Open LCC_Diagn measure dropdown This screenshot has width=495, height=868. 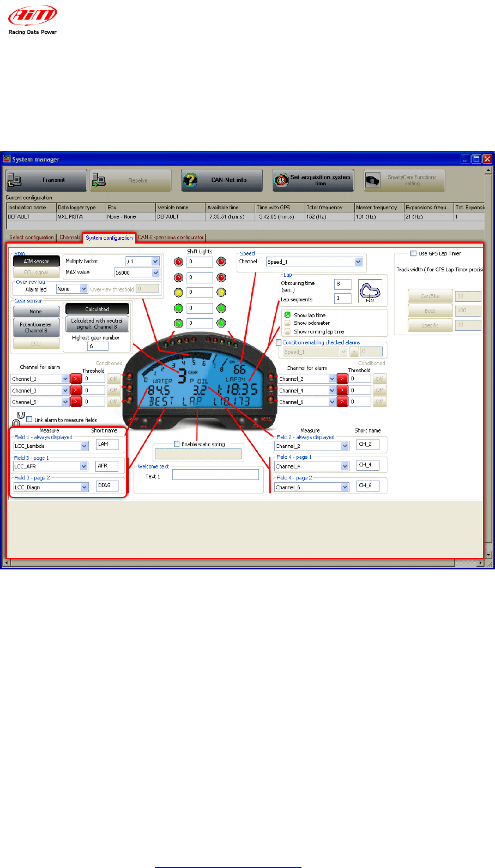pos(84,487)
